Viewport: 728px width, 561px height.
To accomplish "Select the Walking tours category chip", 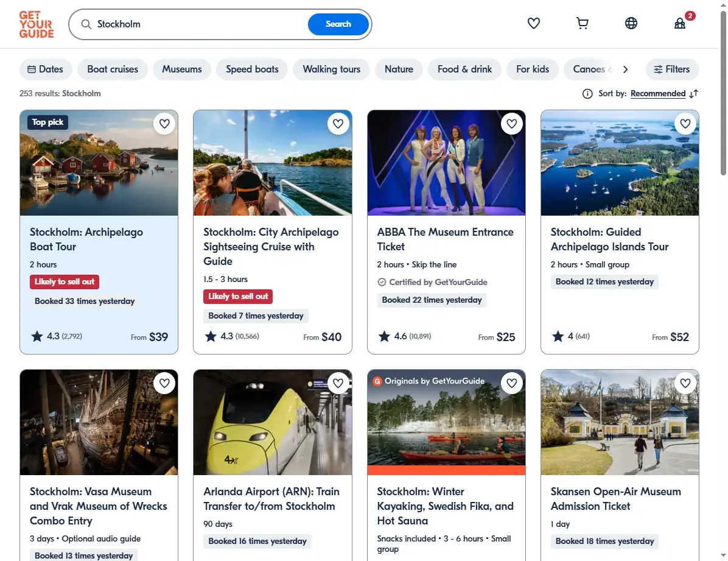I will tap(332, 69).
